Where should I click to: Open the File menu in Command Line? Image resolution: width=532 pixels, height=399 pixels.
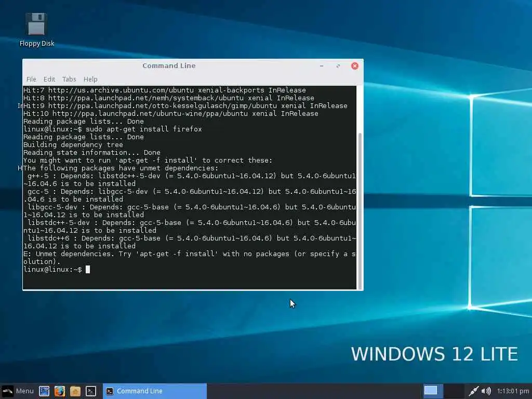[31, 79]
